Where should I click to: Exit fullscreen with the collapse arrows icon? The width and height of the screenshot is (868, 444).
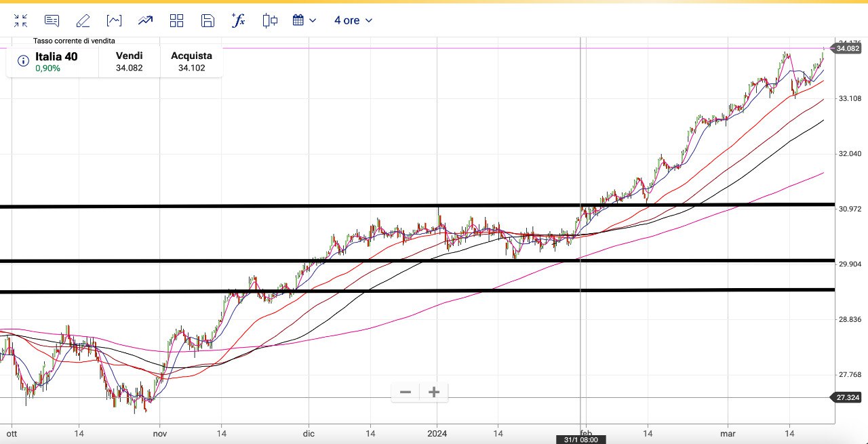20,20
